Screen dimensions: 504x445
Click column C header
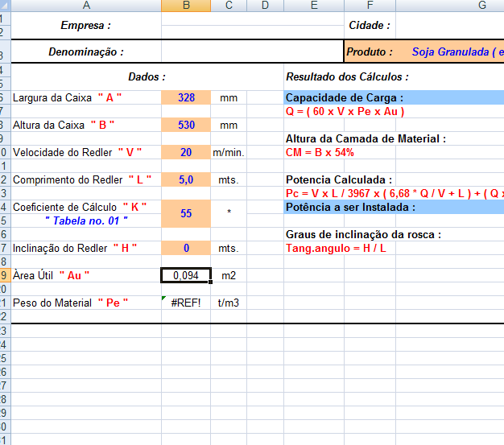tap(229, 6)
